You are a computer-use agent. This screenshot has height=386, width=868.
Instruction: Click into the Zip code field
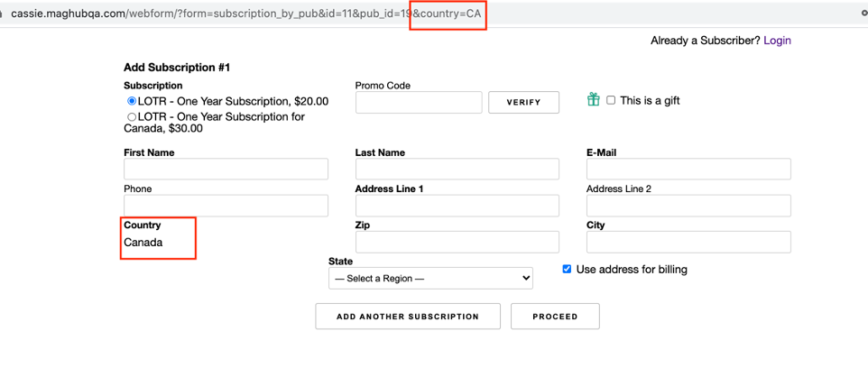click(457, 242)
